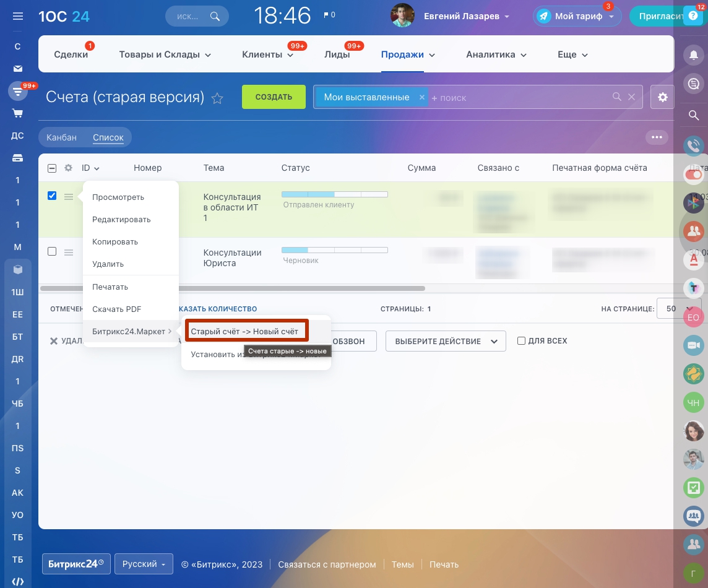The image size is (708, 588).
Task: Open row actions menu for Консультации Юриста
Action: pos(69,252)
